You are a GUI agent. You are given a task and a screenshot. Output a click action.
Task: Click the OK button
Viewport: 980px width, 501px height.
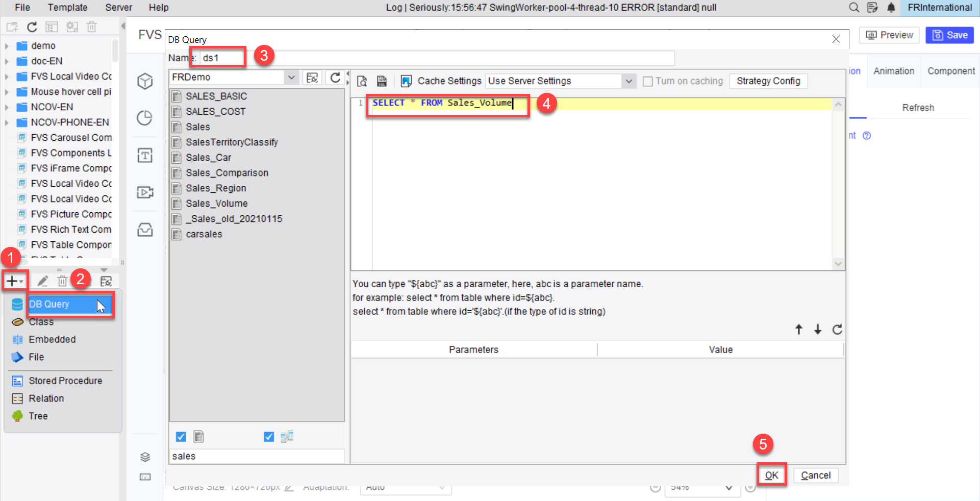[x=771, y=475]
